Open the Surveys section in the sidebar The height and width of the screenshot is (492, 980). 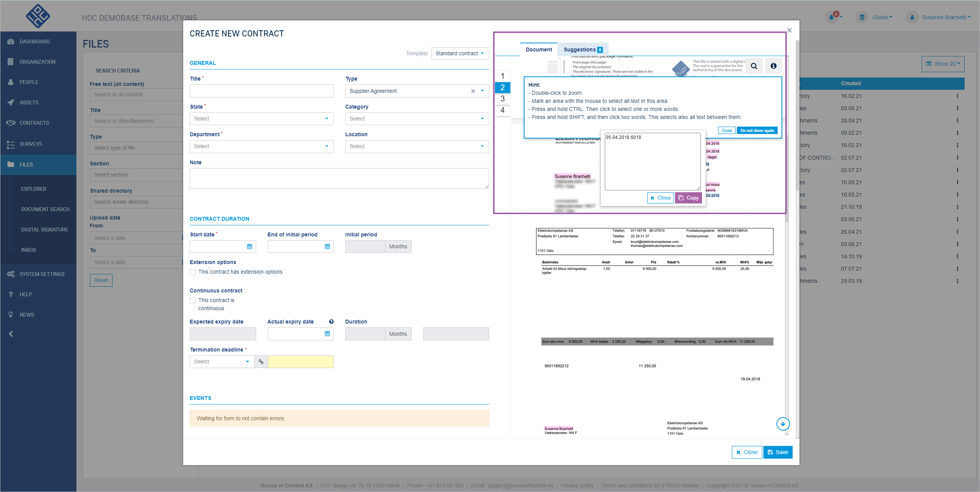pos(31,144)
